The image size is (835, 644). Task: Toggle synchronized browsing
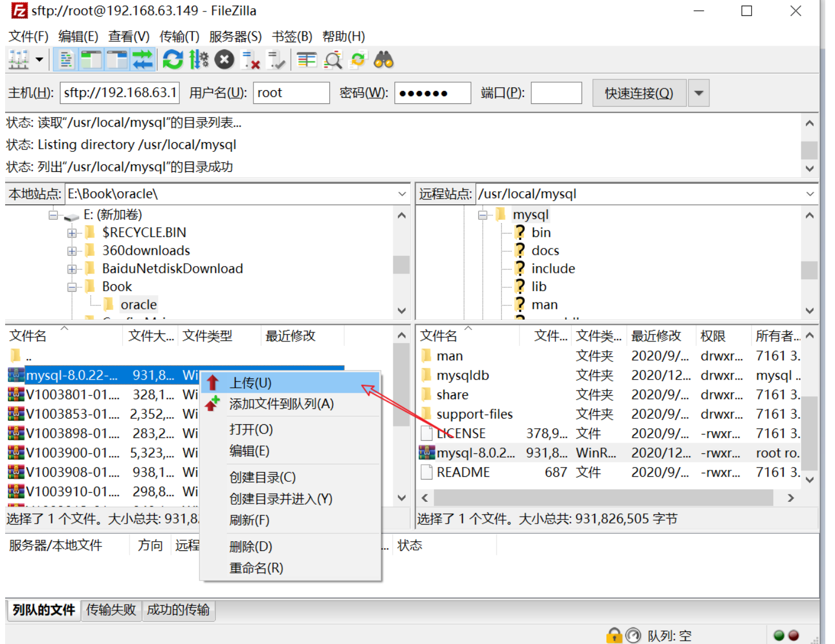pyautogui.click(x=358, y=59)
